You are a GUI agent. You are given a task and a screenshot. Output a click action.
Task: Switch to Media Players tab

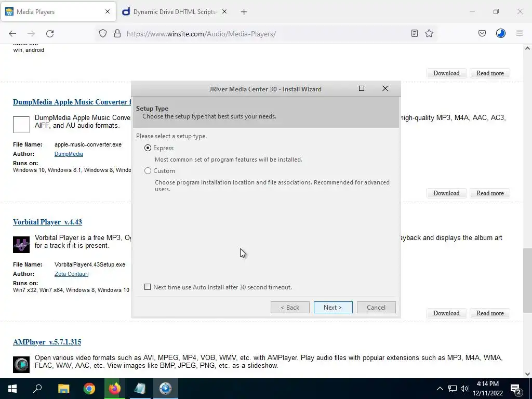click(x=58, y=12)
